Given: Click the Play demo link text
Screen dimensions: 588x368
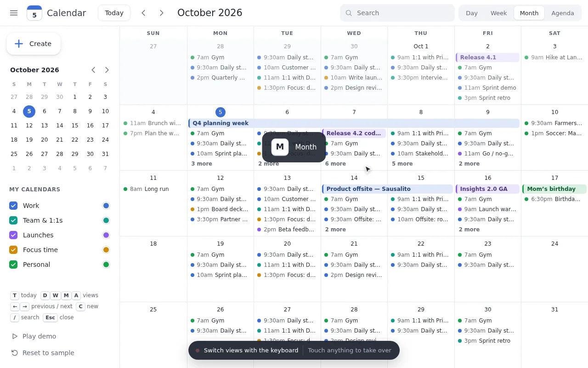Looking at the screenshot, I should [39, 336].
